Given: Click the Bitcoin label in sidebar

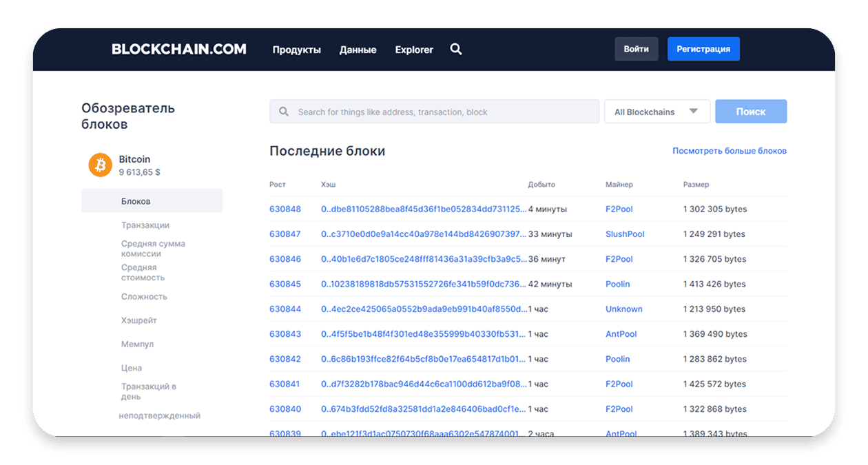Looking at the screenshot, I should coord(134,159).
